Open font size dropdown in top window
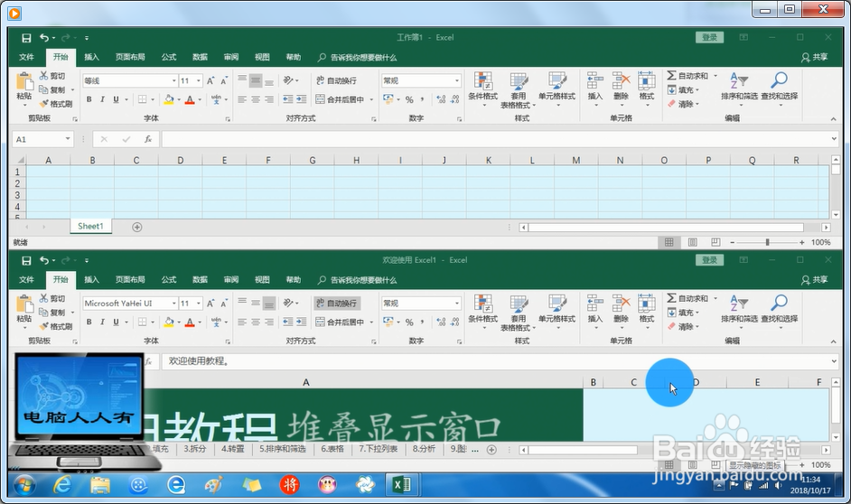Image resolution: width=851 pixels, height=504 pixels. coord(199,80)
